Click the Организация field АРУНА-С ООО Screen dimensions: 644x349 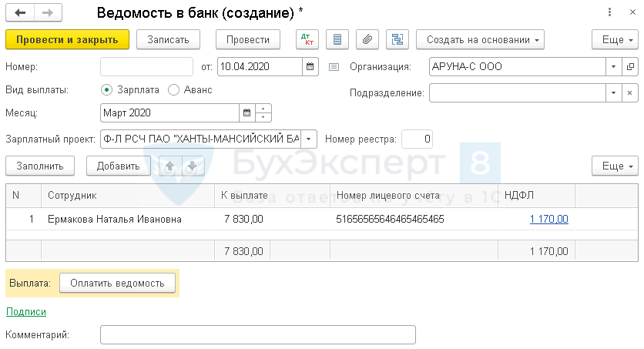pos(518,66)
